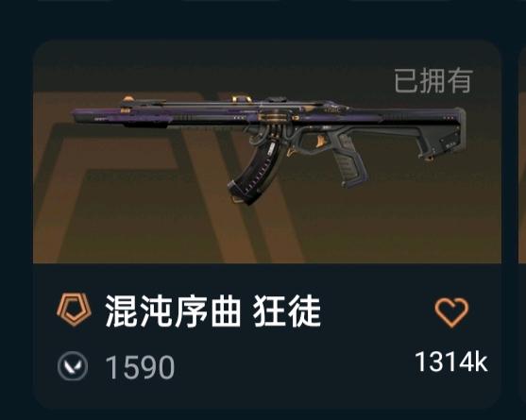Image resolution: width=526 pixels, height=420 pixels.
Task: Like the skin with the heart icon
Action: (451, 311)
